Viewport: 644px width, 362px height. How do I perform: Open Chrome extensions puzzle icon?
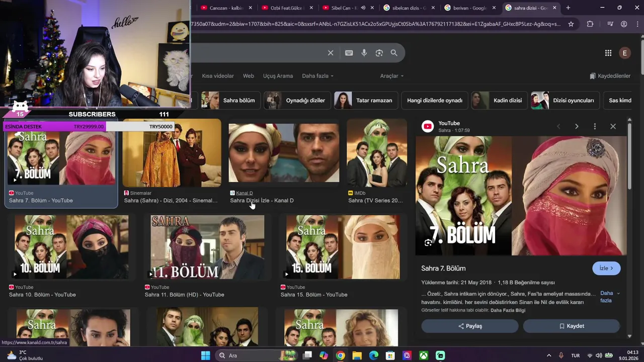(590, 24)
